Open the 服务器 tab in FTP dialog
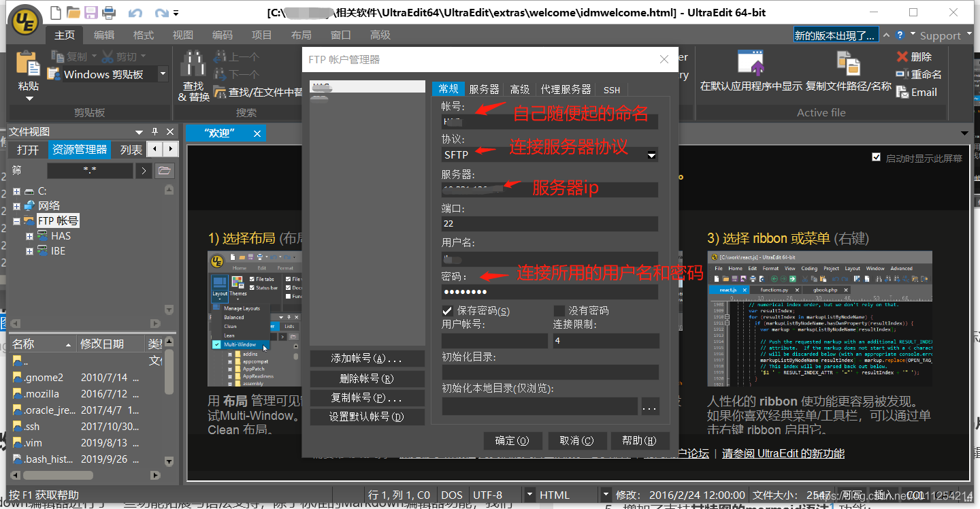Image resolution: width=980 pixels, height=509 pixels. tap(485, 89)
